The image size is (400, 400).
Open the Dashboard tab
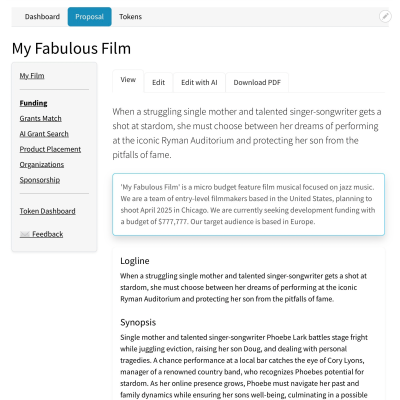[42, 17]
